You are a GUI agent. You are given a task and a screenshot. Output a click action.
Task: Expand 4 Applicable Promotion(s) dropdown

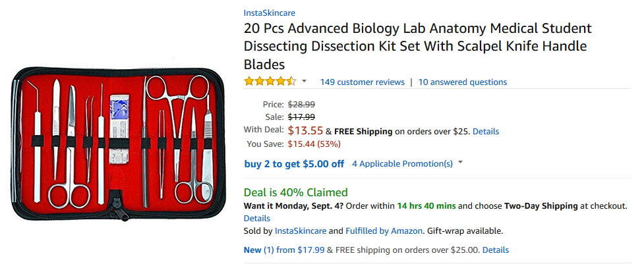(x=402, y=164)
